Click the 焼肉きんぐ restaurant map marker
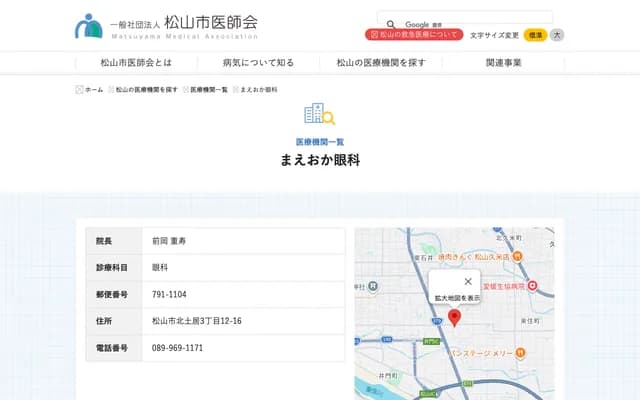This screenshot has height=400, width=640. point(517,257)
